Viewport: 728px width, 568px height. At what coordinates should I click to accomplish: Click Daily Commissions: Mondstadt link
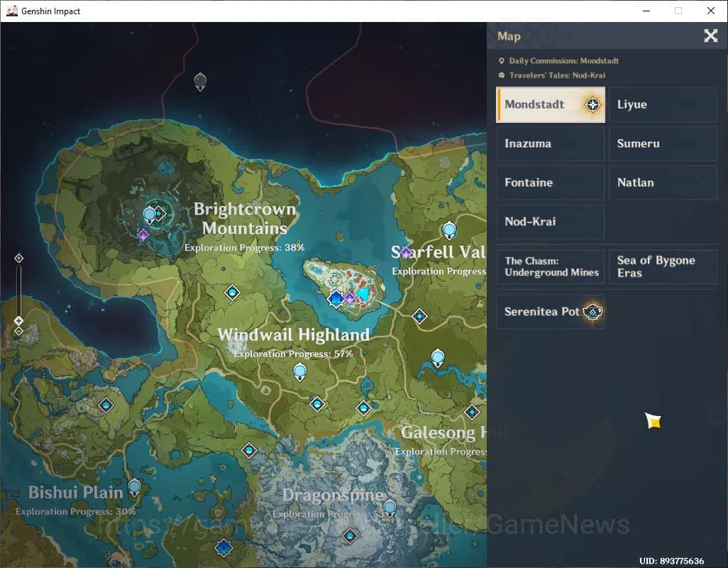(x=563, y=61)
